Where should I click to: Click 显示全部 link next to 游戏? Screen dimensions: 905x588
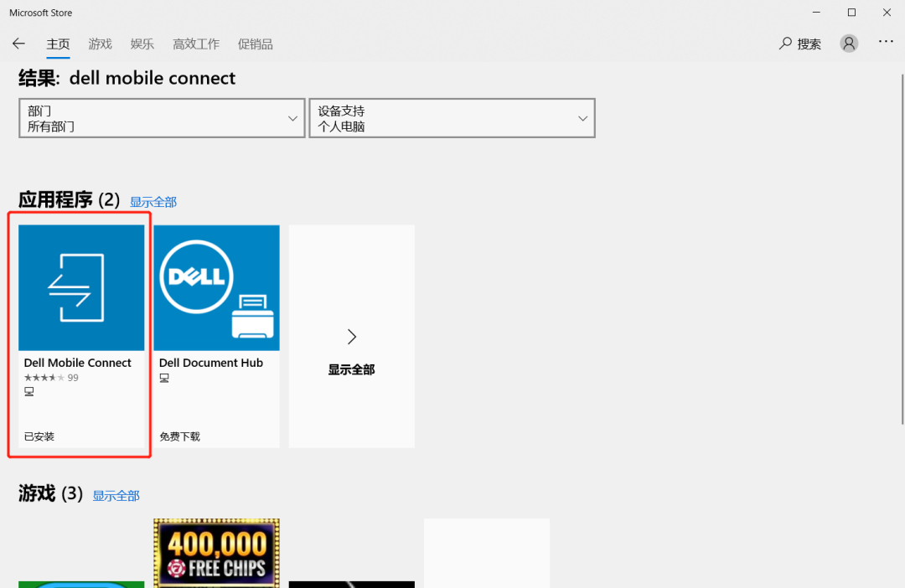click(x=116, y=496)
